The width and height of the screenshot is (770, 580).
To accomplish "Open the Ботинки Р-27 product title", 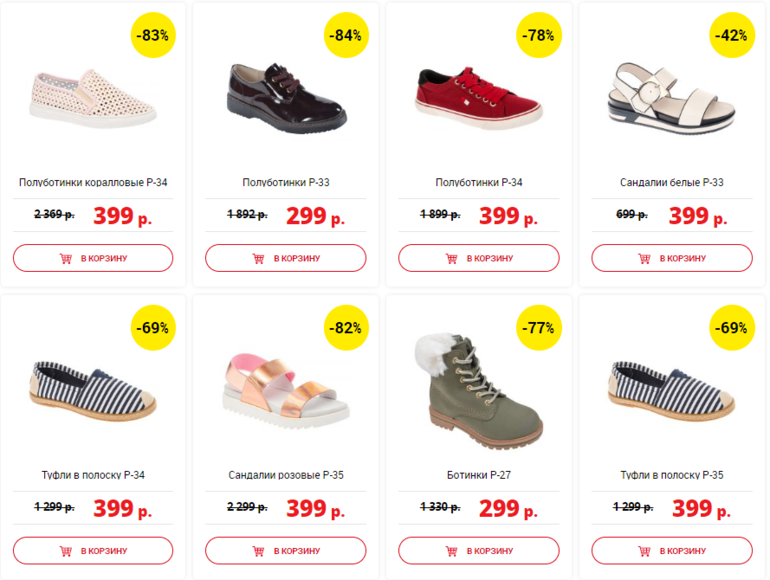I will (x=479, y=475).
